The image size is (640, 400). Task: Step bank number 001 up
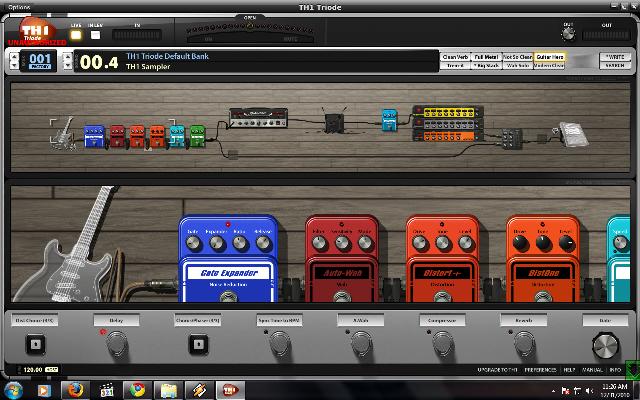(x=14, y=56)
